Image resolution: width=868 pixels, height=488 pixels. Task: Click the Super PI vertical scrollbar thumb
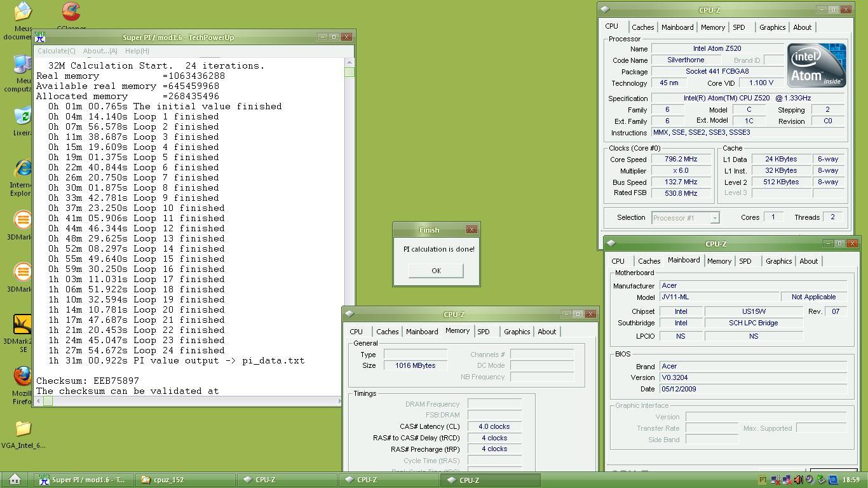click(349, 72)
